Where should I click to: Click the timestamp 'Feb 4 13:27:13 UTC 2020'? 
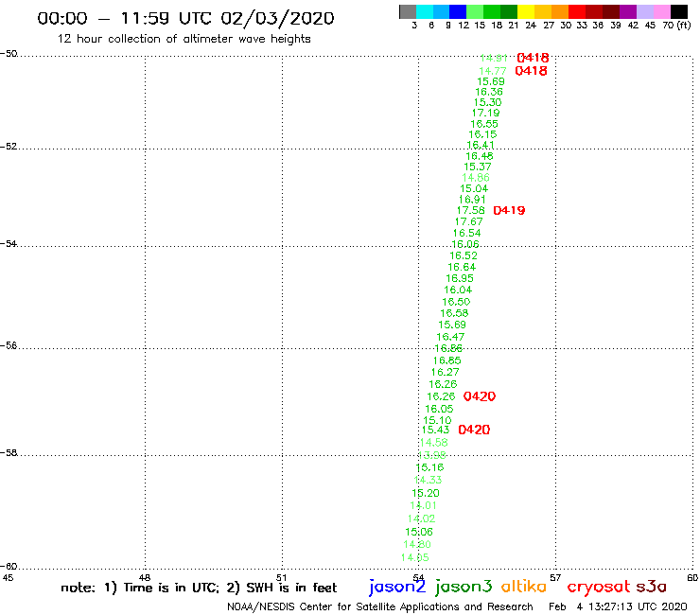click(618, 607)
